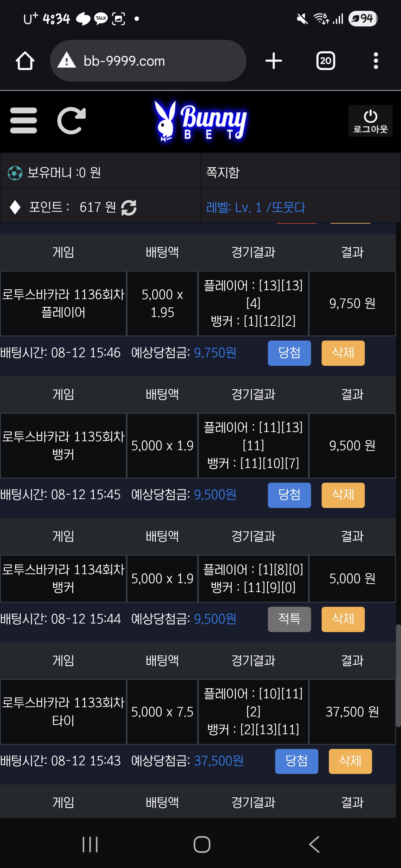Delete the 1133회차 타이 bet with 삭제
The width and height of the screenshot is (401, 868).
click(x=350, y=761)
